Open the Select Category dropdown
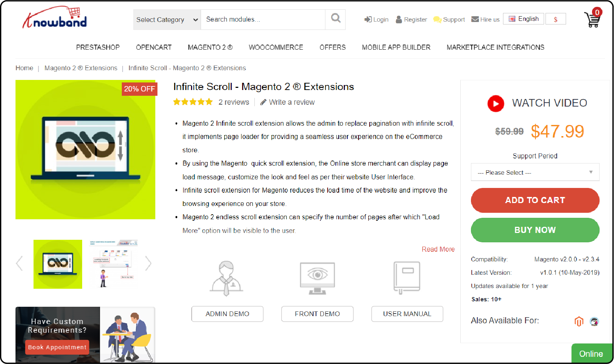This screenshot has height=364, width=614. tap(167, 19)
